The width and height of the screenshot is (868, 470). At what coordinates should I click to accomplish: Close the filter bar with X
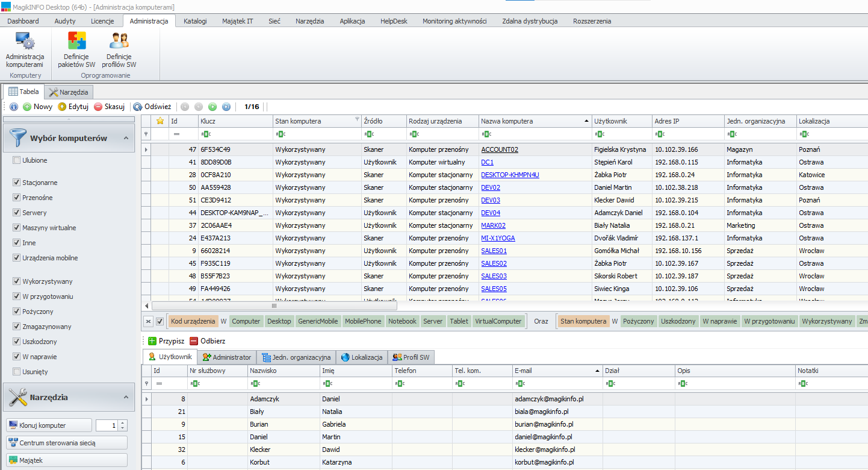point(149,321)
